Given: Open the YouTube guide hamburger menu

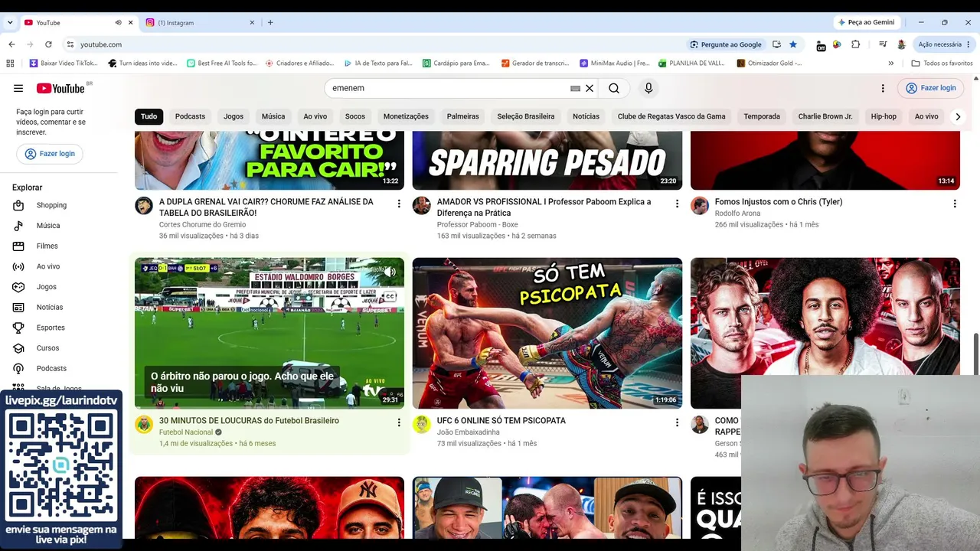Looking at the screenshot, I should tap(18, 88).
